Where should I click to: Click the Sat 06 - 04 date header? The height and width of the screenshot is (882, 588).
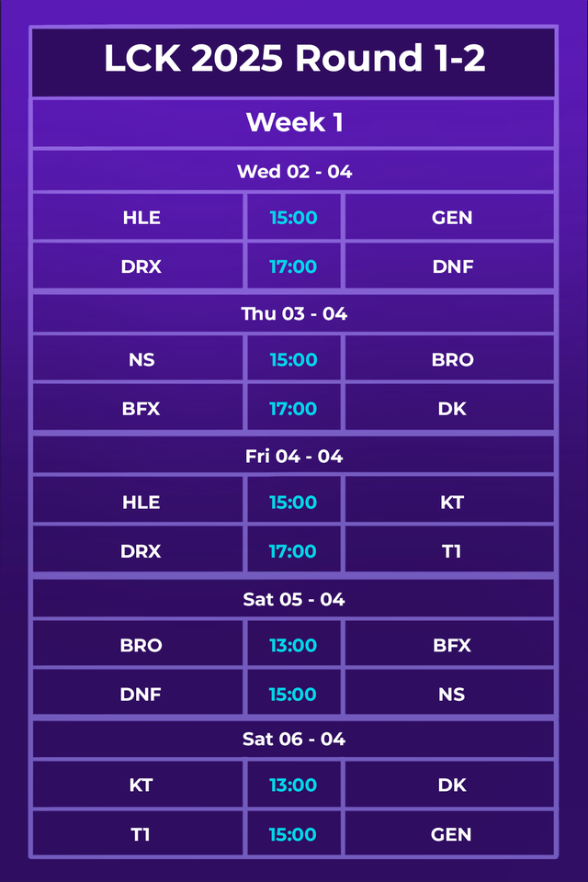click(x=294, y=739)
